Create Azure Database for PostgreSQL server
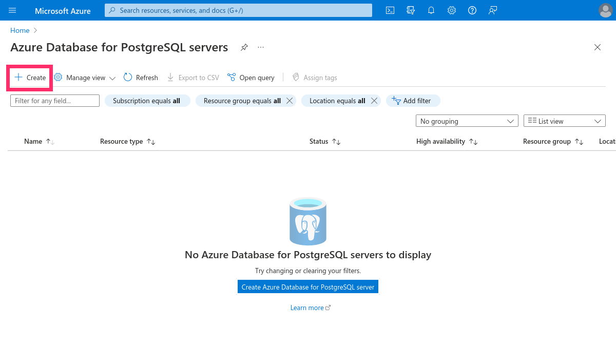 tap(307, 286)
